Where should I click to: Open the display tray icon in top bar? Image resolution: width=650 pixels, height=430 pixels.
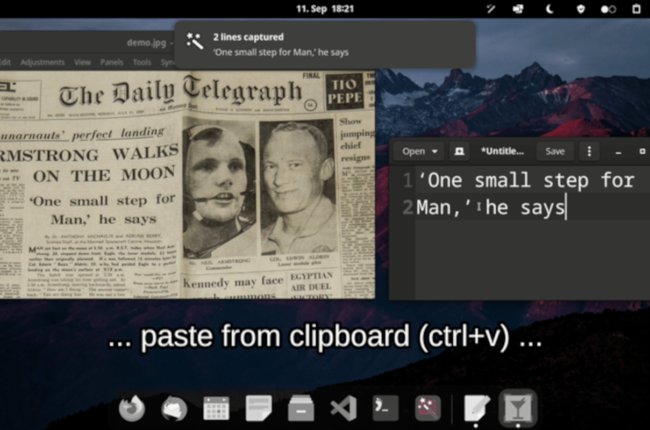tap(518, 9)
